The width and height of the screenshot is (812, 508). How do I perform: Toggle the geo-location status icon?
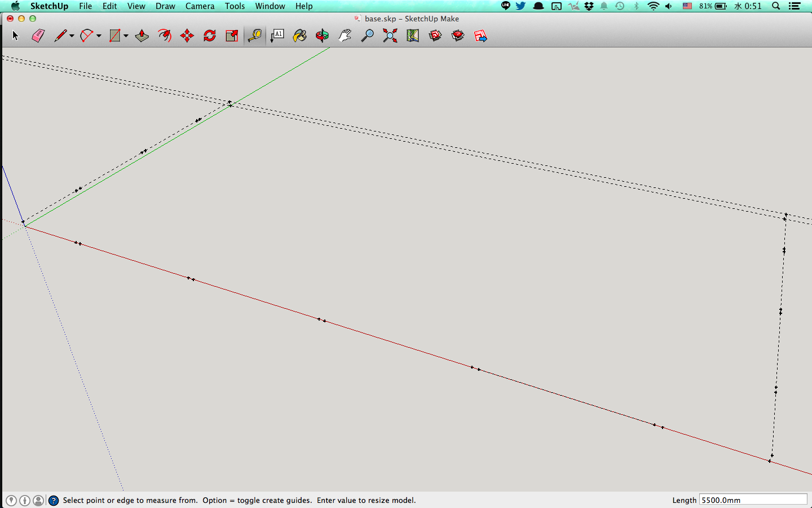coord(11,501)
